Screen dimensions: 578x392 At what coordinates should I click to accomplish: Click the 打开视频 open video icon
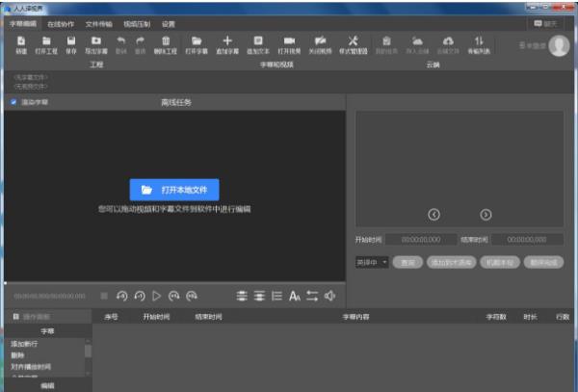pos(289,43)
